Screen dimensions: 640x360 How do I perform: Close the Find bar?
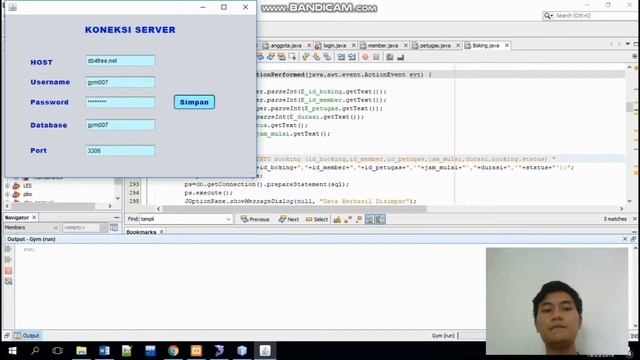635,219
